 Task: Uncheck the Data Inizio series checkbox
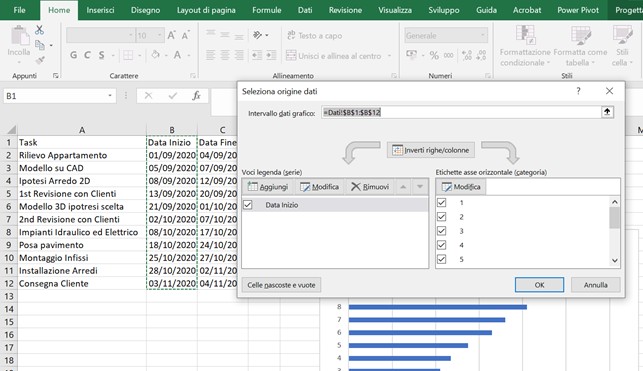248,205
